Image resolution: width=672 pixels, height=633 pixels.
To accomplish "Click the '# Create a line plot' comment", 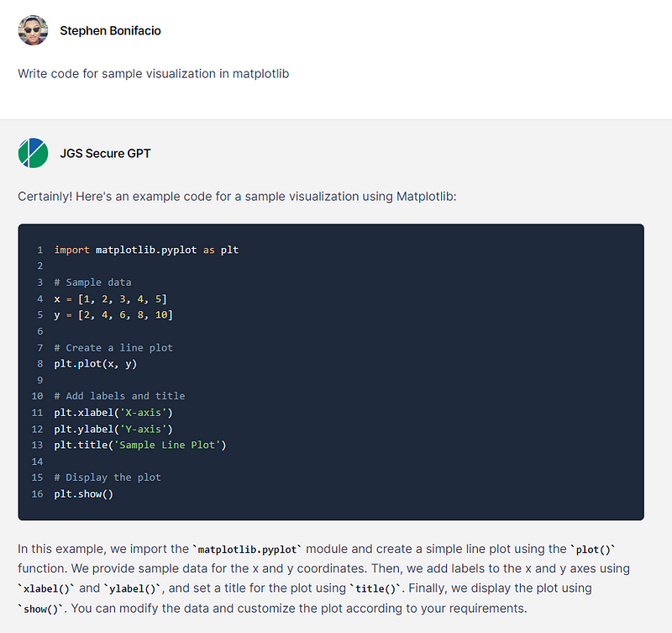I will pyautogui.click(x=113, y=348).
